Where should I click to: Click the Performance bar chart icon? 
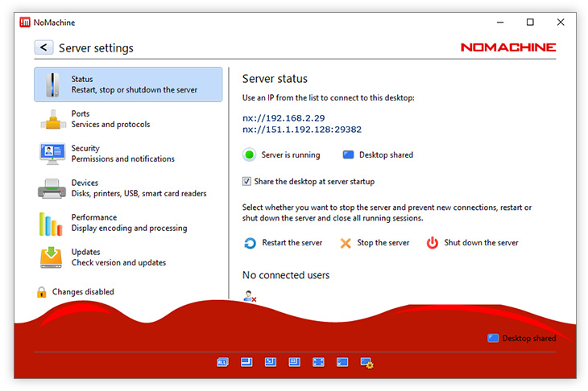52,223
